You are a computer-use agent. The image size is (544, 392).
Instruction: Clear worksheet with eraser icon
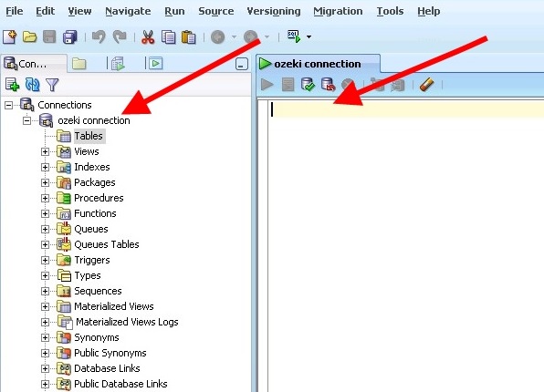tap(427, 84)
